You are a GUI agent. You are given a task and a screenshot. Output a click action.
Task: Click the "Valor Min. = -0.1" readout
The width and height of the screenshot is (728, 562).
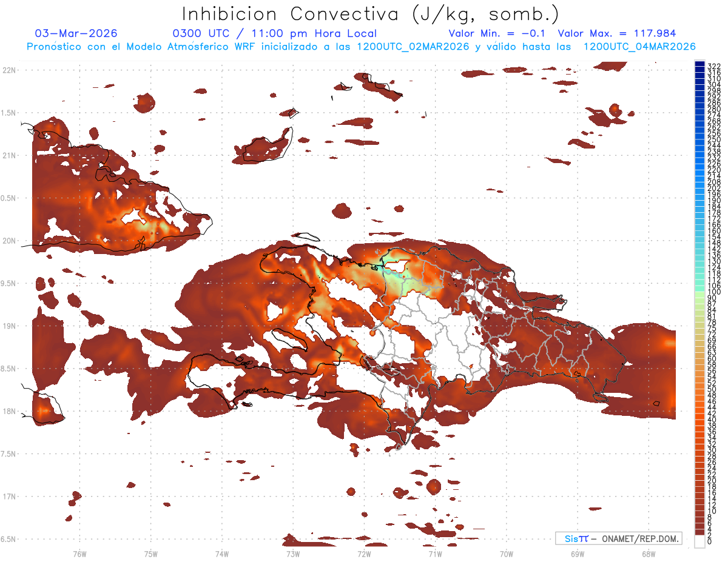(497, 33)
